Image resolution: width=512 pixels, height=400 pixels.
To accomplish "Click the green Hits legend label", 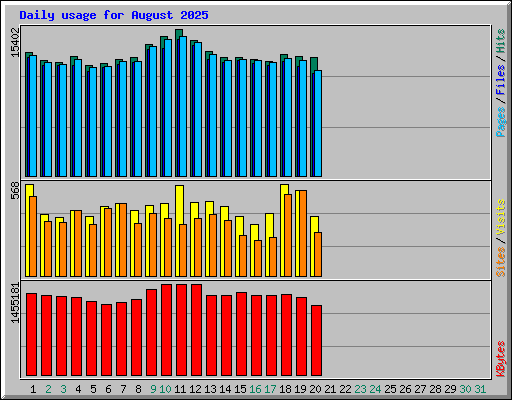I will tap(500, 41).
